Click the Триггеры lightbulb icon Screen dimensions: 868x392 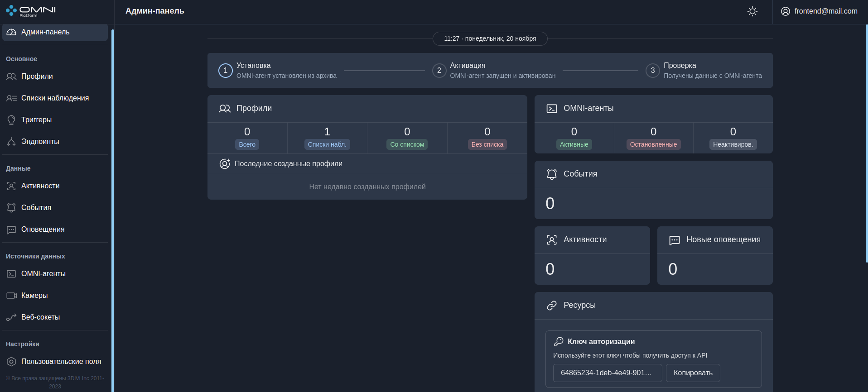click(11, 120)
